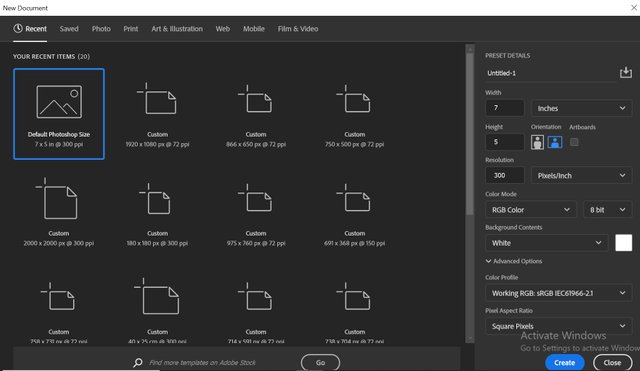Viewport: 640px width, 371px height.
Task: Switch to the Saved tab
Action: point(69,29)
